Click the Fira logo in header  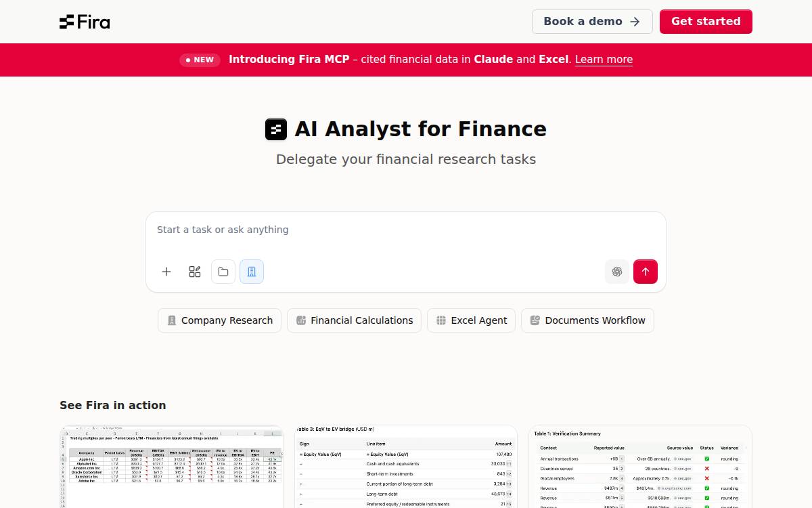[85, 22]
